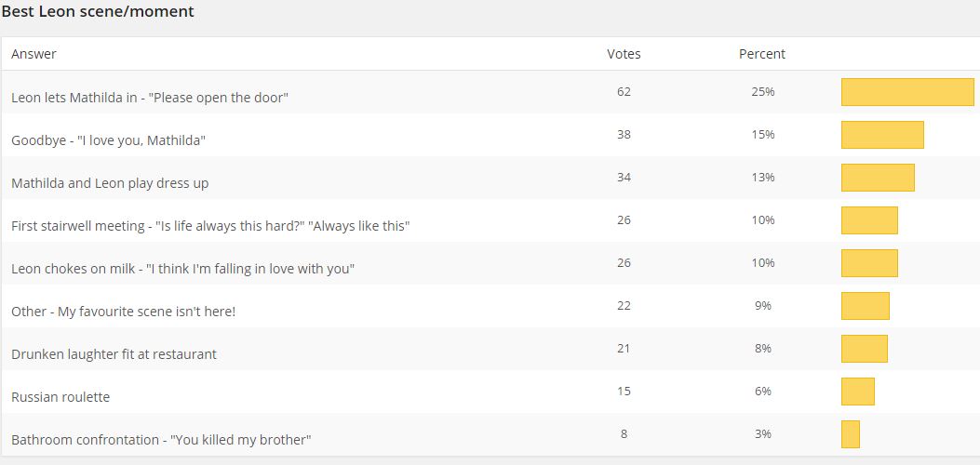Select 'Mathilda and Leon play dress up'
This screenshot has width=980, height=465.
coord(110,183)
